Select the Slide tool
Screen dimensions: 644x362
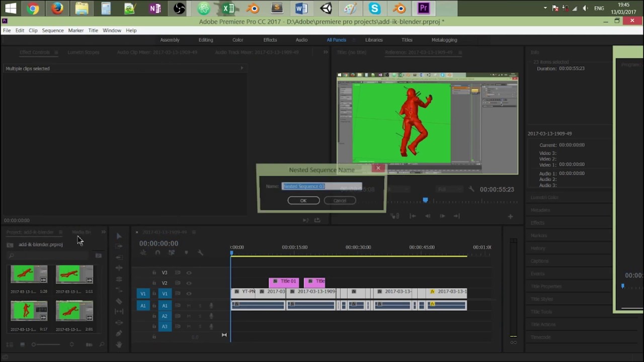(x=119, y=322)
